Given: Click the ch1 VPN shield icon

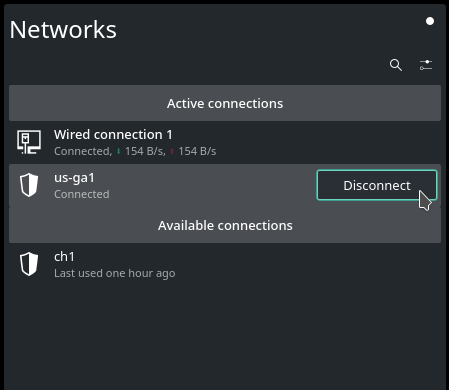Looking at the screenshot, I should pos(29,264).
